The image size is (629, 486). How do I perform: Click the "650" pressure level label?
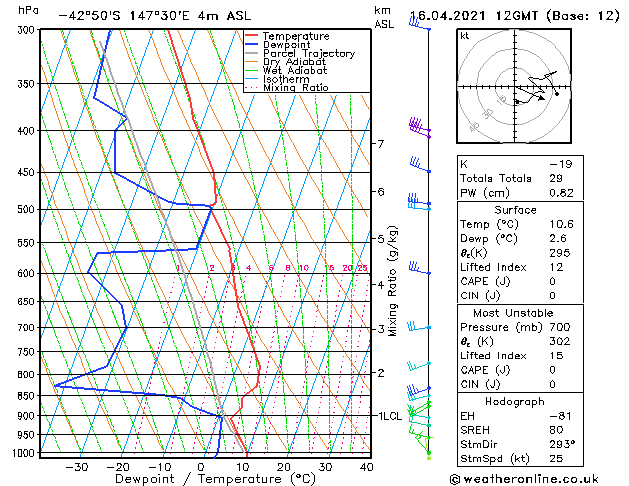click(x=28, y=302)
